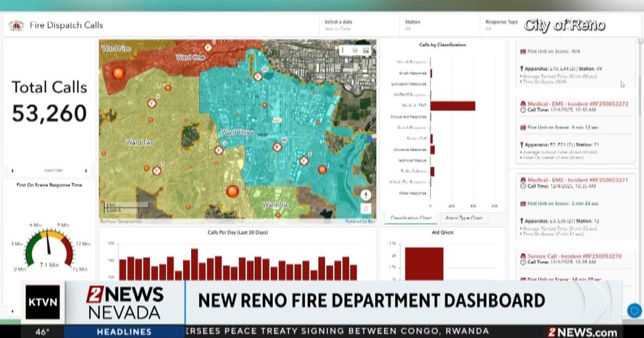Open Service Call incident #RF250053270

click(x=575, y=256)
